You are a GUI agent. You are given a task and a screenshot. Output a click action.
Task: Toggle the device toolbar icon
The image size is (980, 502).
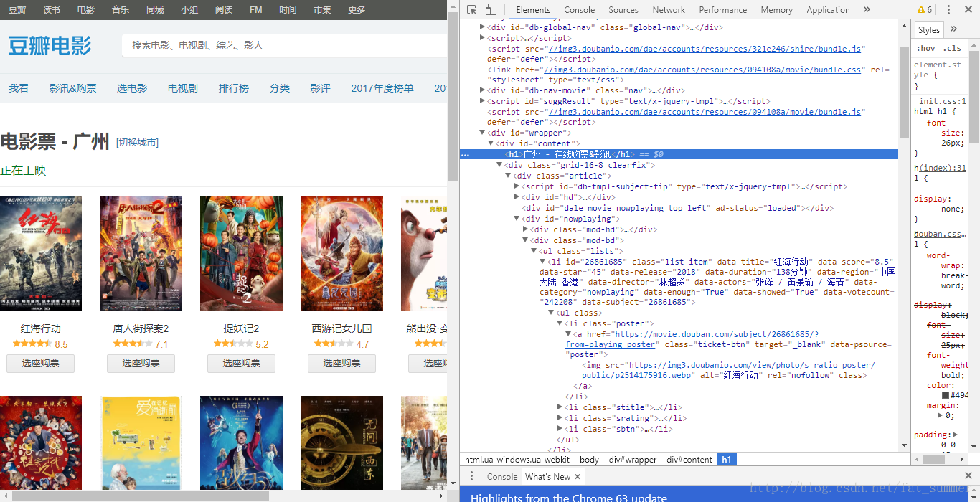click(x=491, y=10)
